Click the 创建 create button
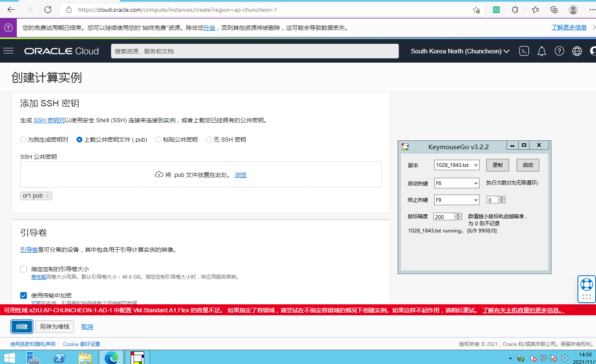The image size is (596, 364). point(22,327)
